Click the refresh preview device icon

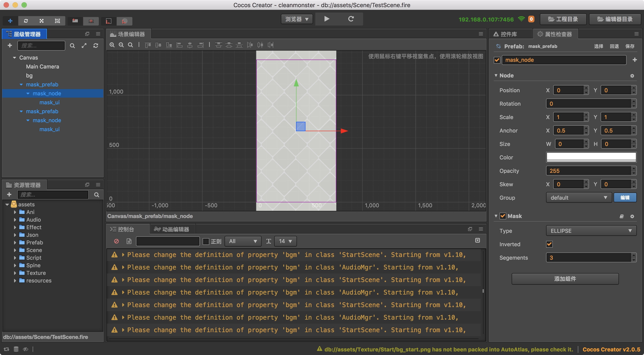pyautogui.click(x=351, y=19)
